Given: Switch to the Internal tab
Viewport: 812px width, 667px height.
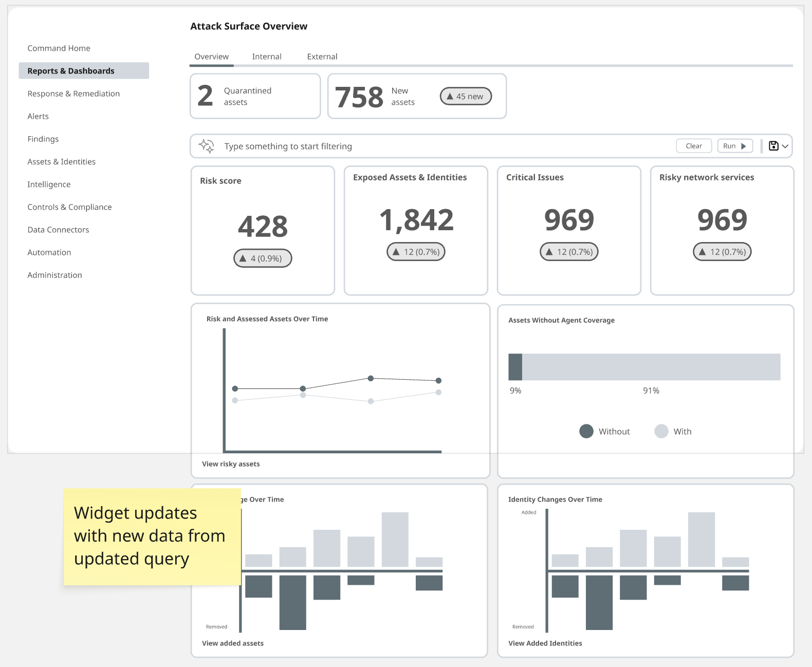Looking at the screenshot, I should 267,57.
